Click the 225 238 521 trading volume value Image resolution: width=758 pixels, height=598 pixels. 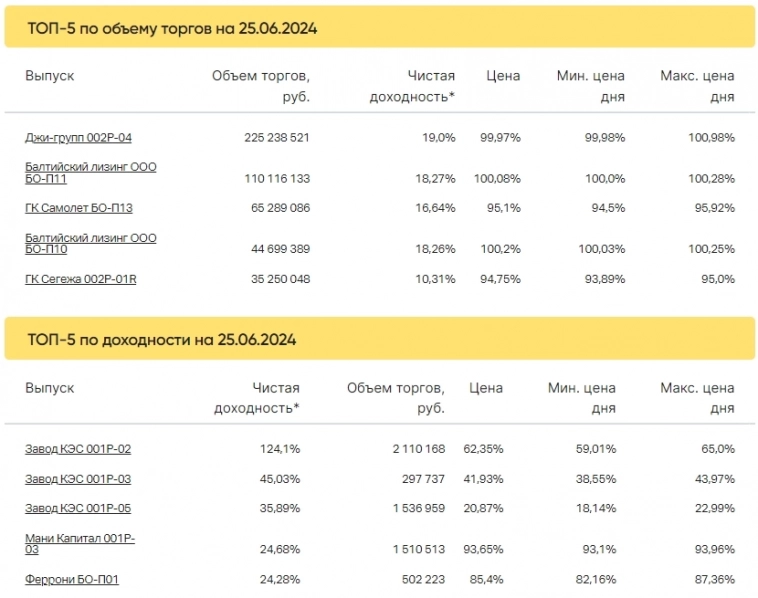click(277, 138)
